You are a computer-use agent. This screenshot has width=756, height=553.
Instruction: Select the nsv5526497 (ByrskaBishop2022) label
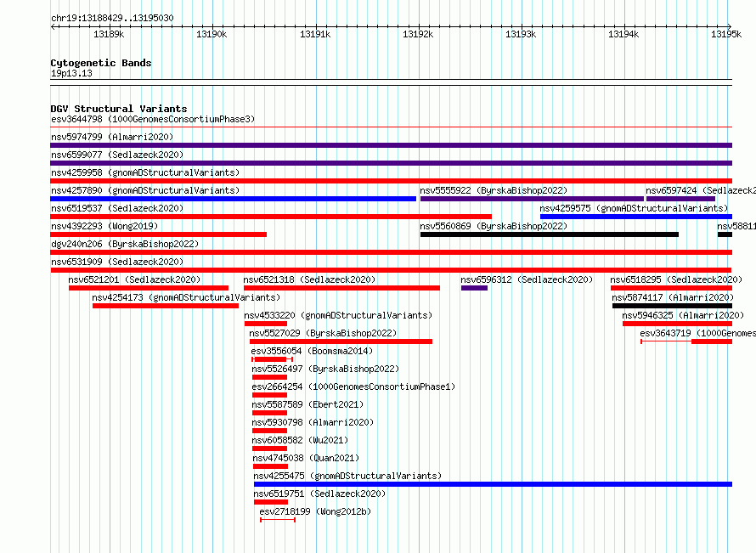click(x=325, y=369)
